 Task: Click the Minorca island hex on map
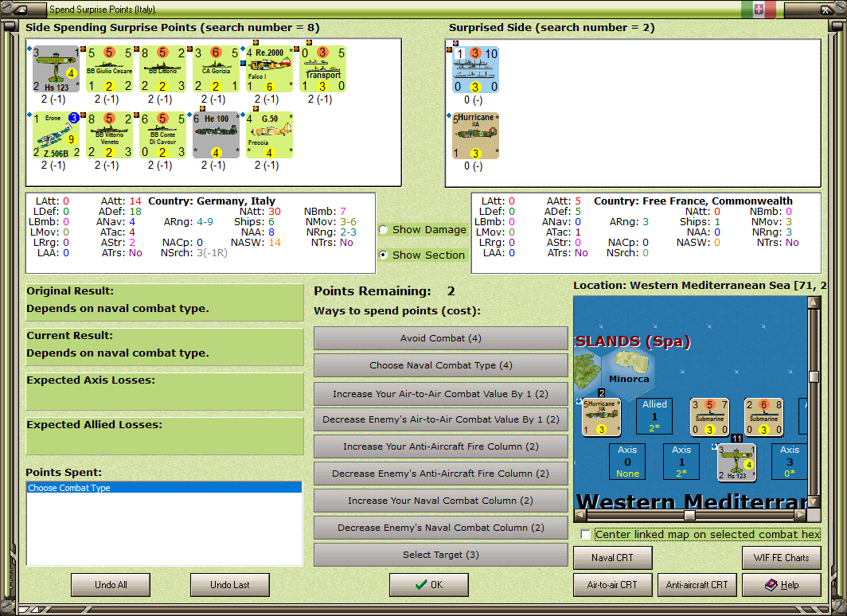pos(628,368)
